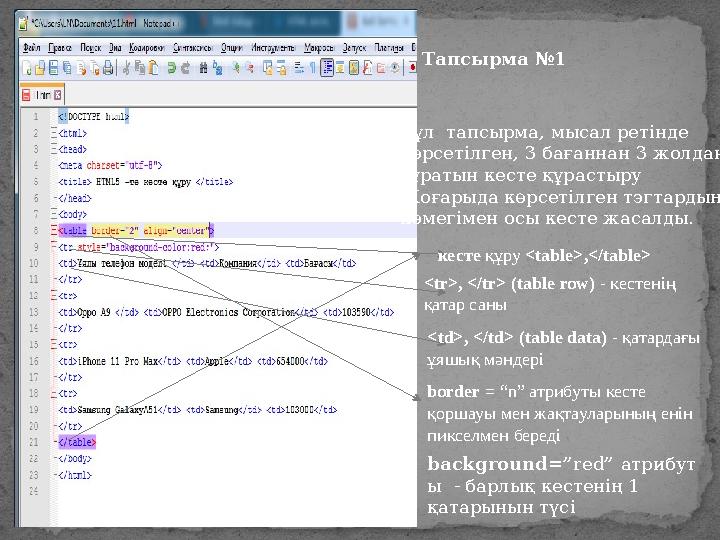The width and height of the screenshot is (720, 540).
Task: Collapse the <tr> fold on line 12
Action: click(54, 296)
